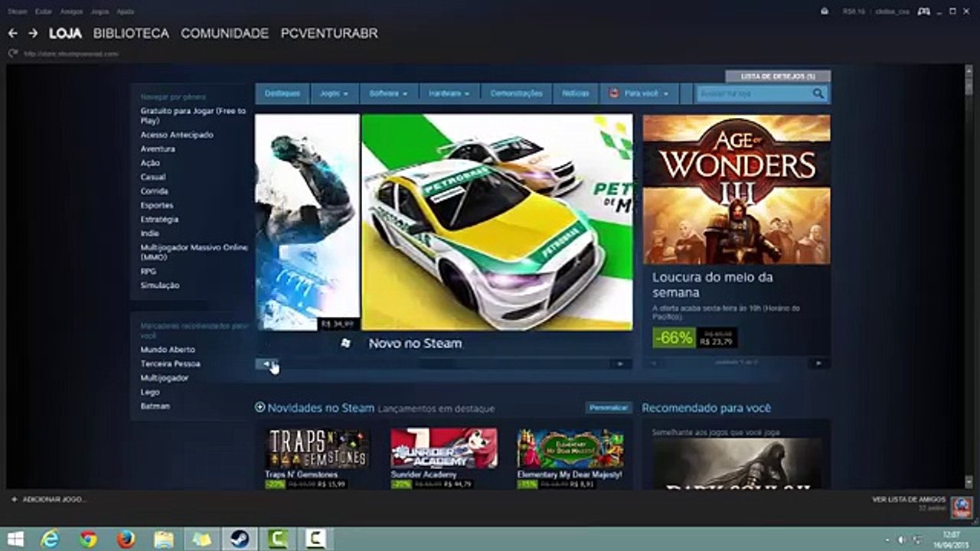The height and width of the screenshot is (551, 980).
Task: Open the friends avatar icon
Action: (x=962, y=506)
